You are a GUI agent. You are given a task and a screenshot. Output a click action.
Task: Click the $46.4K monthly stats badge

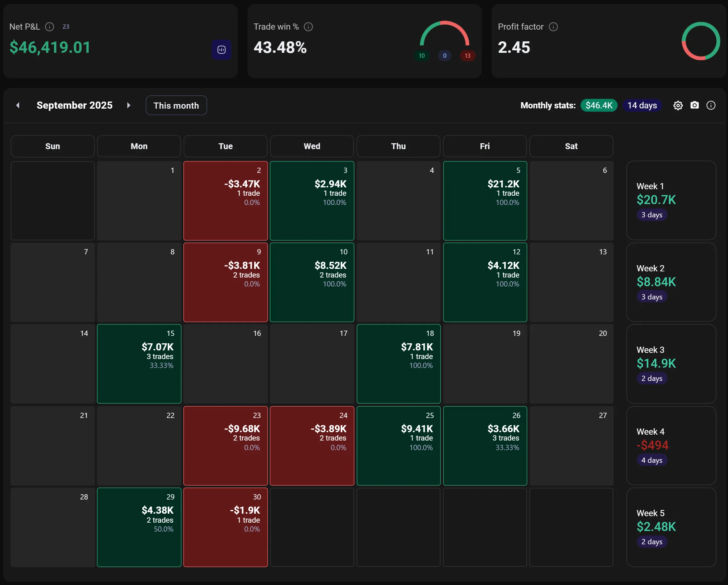(599, 105)
